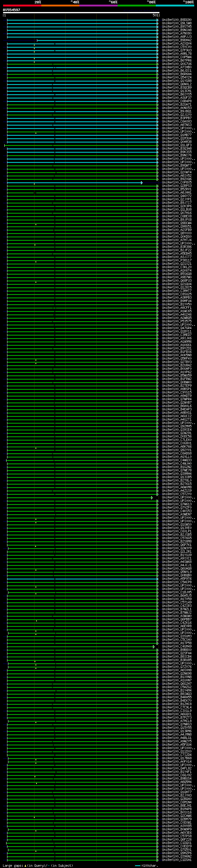Select label UniRef100_B8EJH1
This screenshot has width=197, height=868.
point(177,806)
